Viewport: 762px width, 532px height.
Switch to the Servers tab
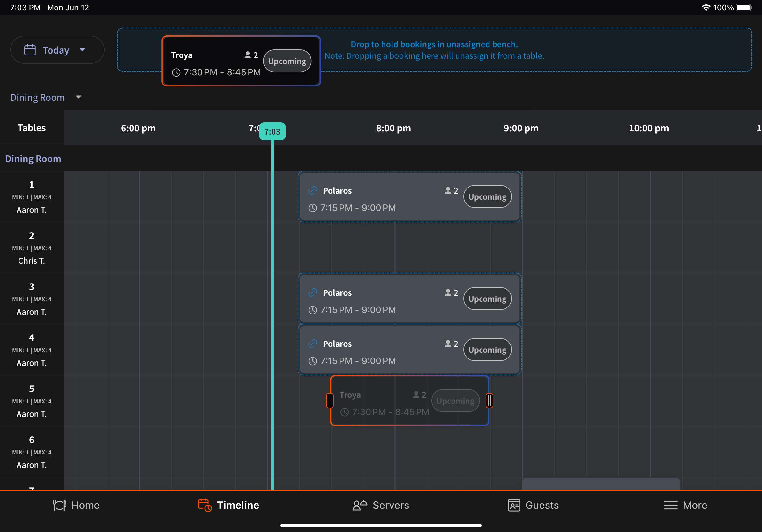(x=381, y=505)
